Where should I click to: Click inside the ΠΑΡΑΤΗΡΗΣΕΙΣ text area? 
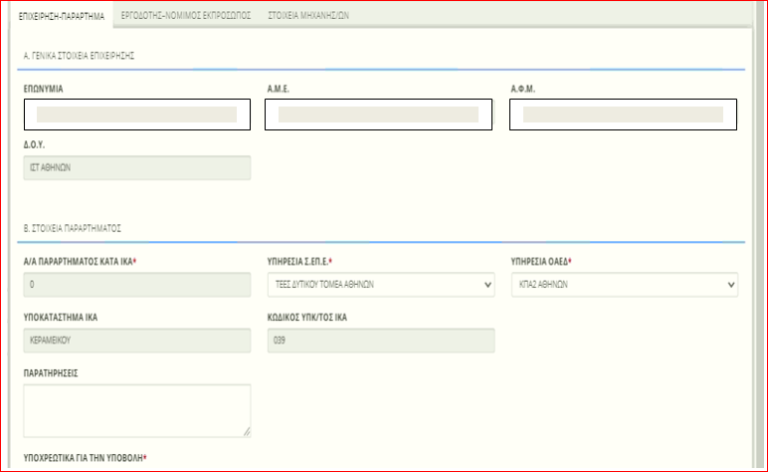click(x=137, y=410)
